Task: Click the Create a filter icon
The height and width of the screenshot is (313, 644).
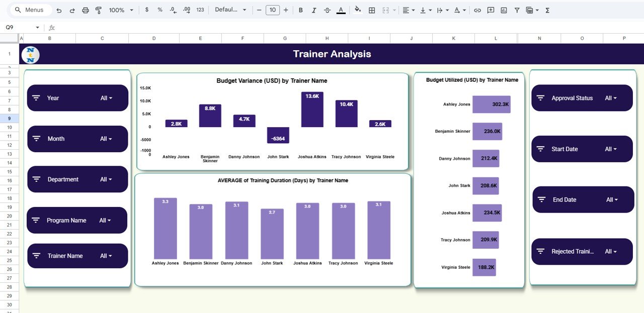Action: 517,10
